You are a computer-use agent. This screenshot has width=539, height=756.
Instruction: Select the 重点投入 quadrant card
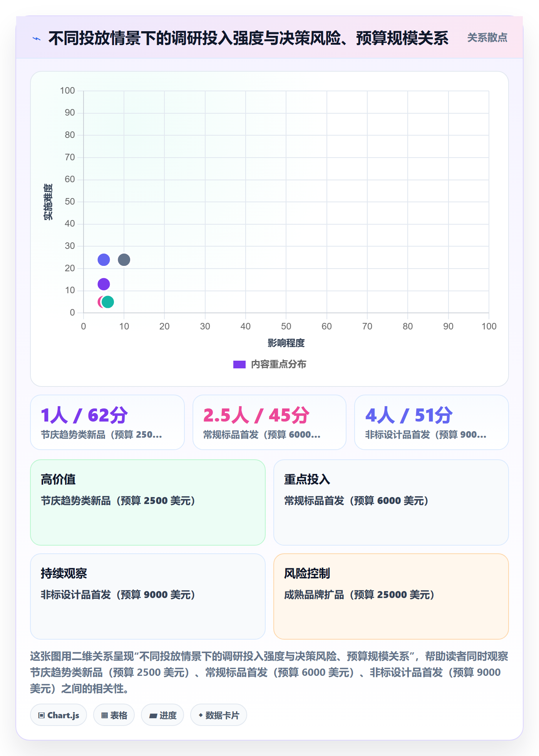tap(391, 502)
